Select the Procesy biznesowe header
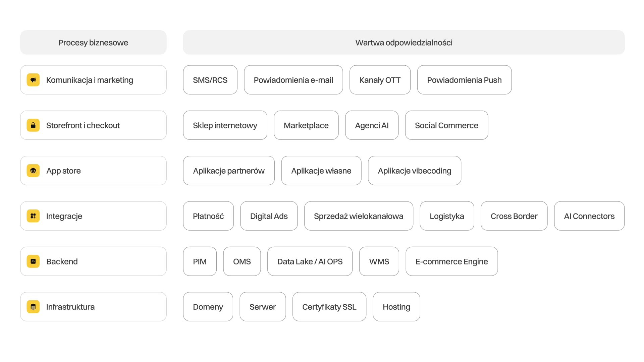Screen dimensions: 644x362 [93, 43]
